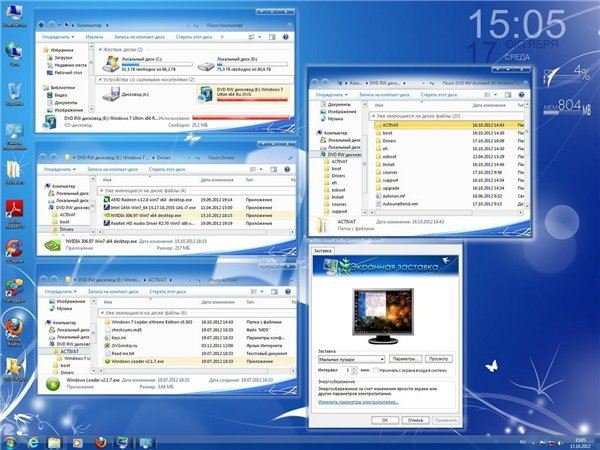Open the Computer icon on the desktop

(x=14, y=15)
